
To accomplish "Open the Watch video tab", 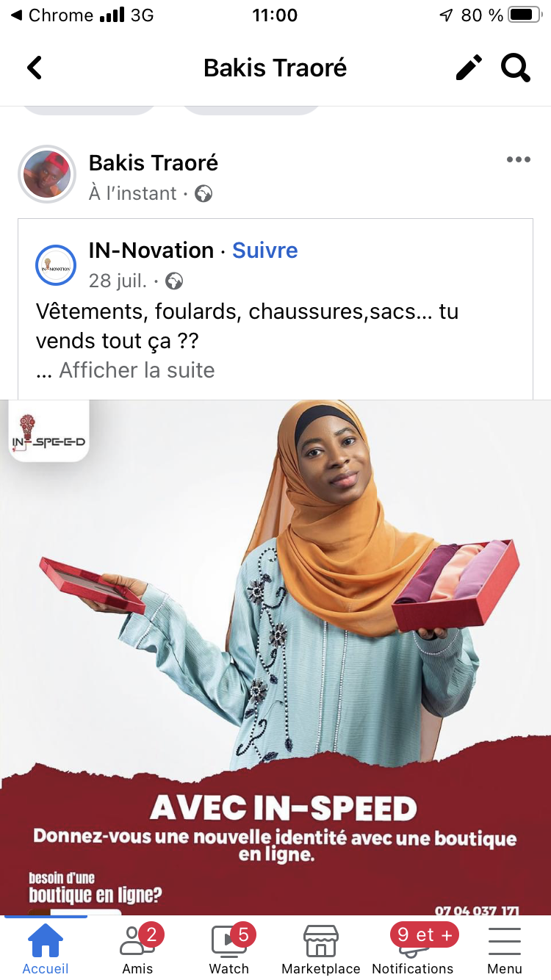I will pos(229,948).
